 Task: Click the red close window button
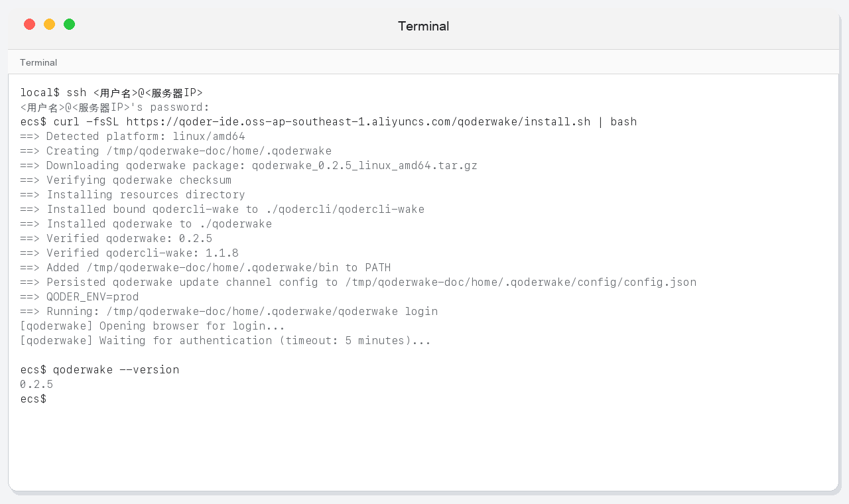(x=29, y=25)
